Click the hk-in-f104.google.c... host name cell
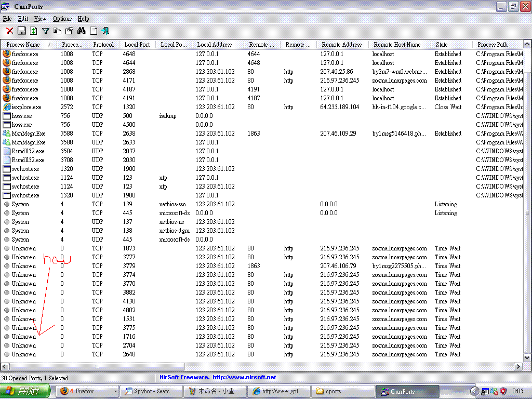The image size is (532, 399). pos(398,107)
